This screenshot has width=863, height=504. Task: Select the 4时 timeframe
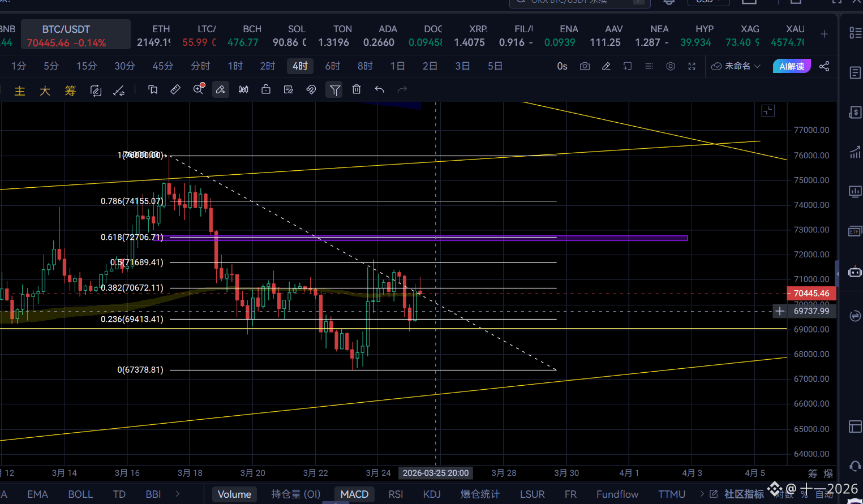(300, 66)
